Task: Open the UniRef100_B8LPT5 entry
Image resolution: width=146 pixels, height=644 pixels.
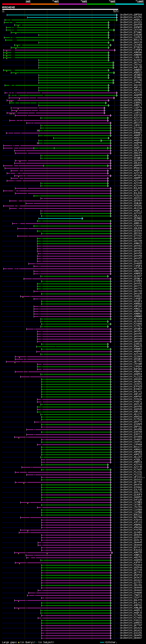Action: pos(131,601)
